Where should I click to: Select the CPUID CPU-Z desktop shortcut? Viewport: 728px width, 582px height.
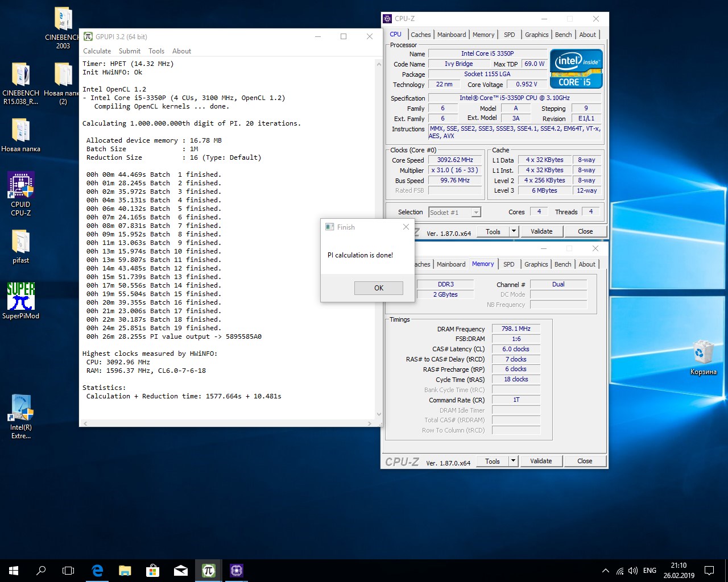[x=21, y=194]
